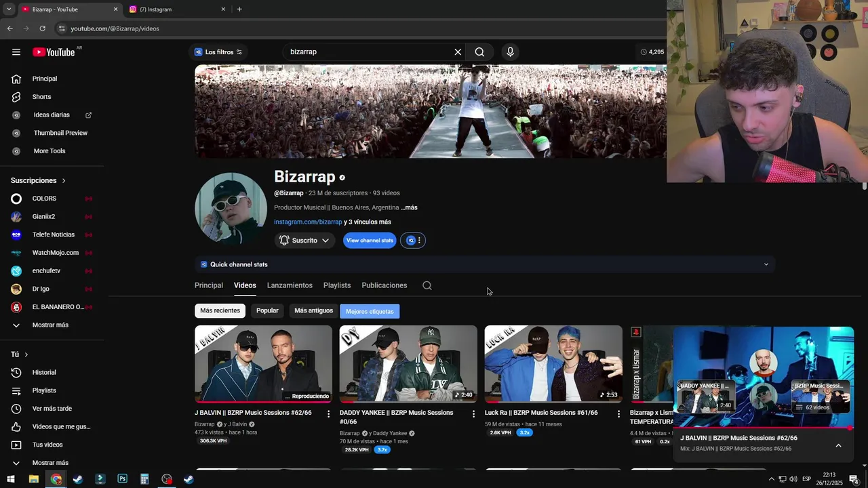Open Suscrito notification dropdown
The image size is (868, 488).
(304, 241)
